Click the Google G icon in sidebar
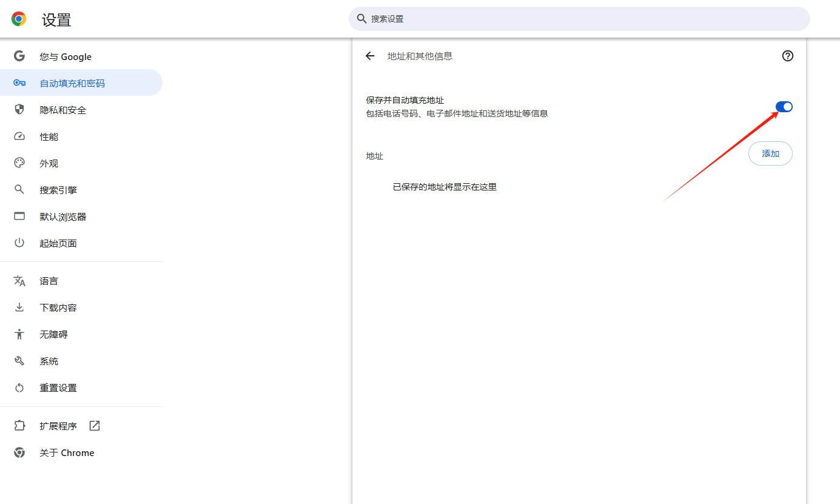Image resolution: width=840 pixels, height=504 pixels. [19, 56]
